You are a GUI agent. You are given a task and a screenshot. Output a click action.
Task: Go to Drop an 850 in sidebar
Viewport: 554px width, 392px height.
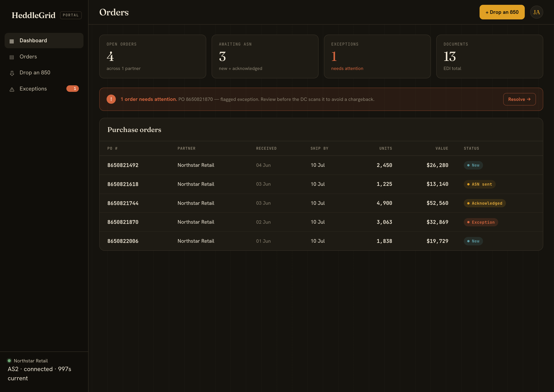44,73
